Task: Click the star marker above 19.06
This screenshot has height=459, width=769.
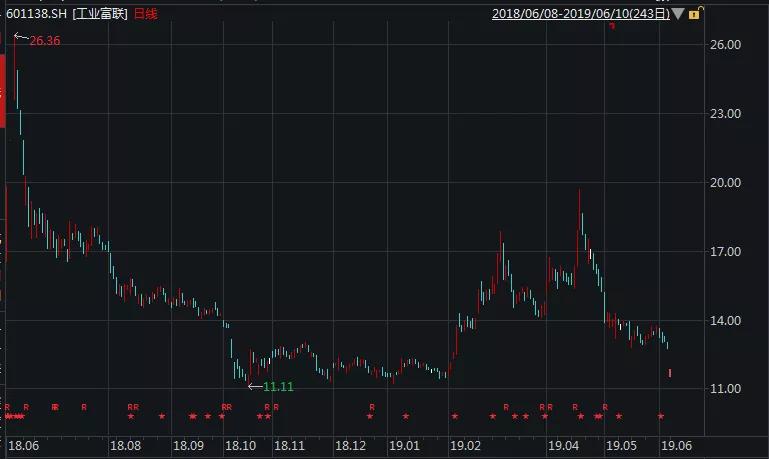Action: 661,416
